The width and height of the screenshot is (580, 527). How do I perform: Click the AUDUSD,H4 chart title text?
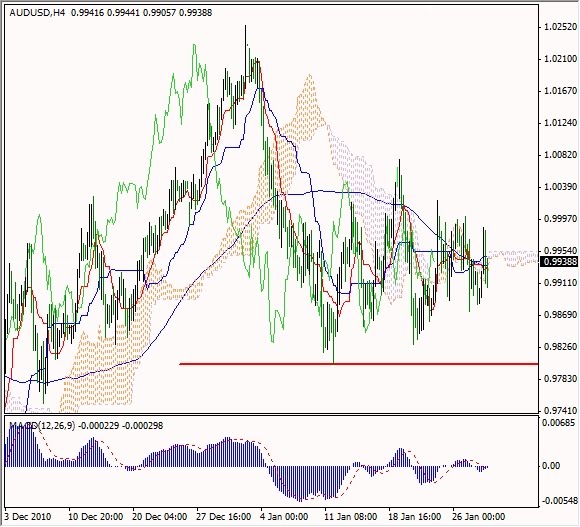click(x=37, y=13)
